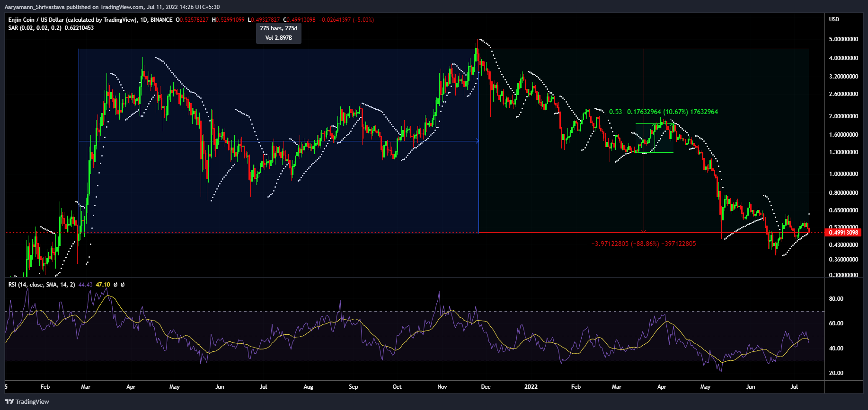Click the TradingView logo in the footer

(27, 401)
